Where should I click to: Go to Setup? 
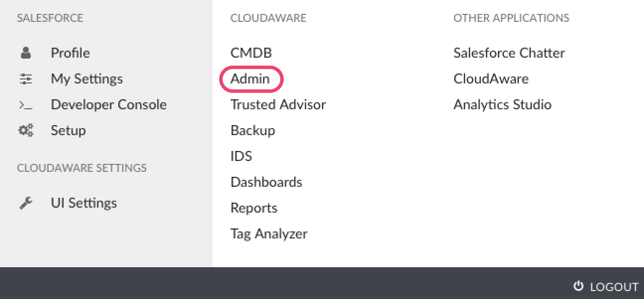click(x=68, y=131)
